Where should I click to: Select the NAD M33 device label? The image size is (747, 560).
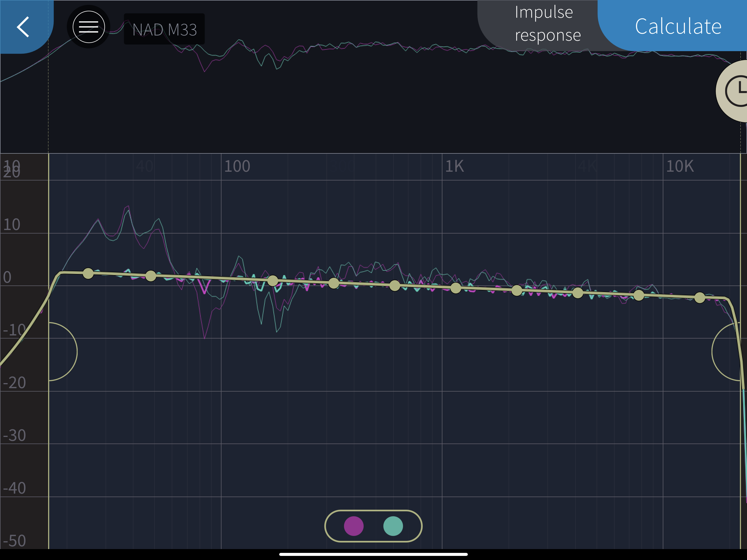click(164, 29)
